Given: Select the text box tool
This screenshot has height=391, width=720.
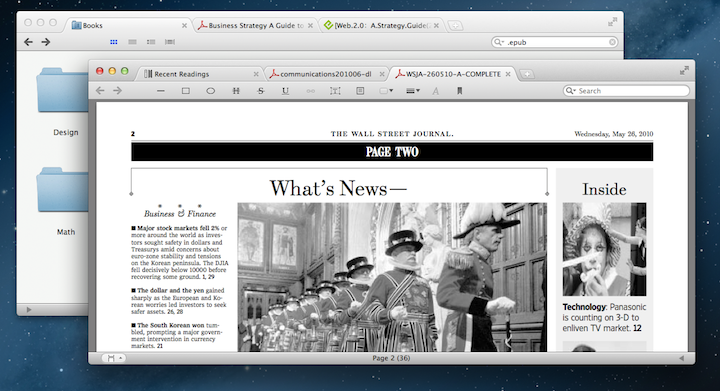Looking at the screenshot, I should pos(335,91).
